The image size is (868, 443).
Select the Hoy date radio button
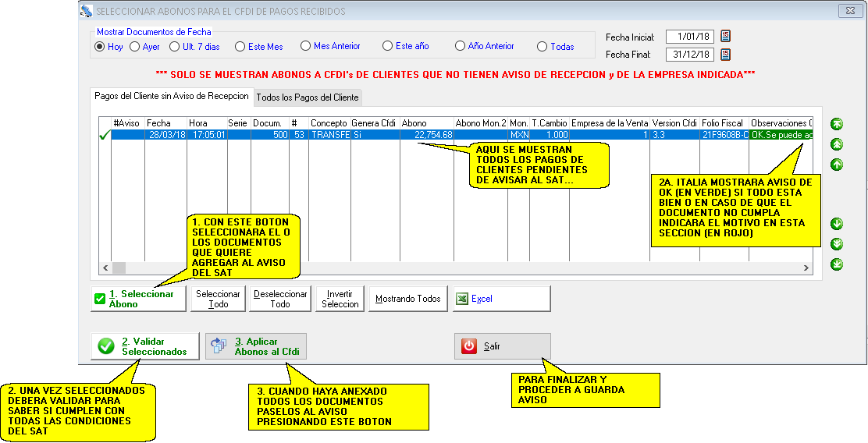click(x=99, y=47)
